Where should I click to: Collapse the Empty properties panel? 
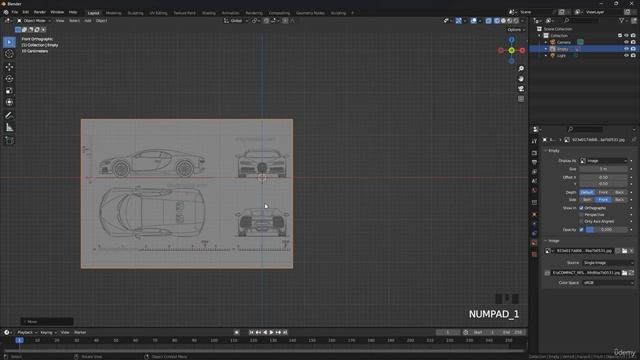point(546,151)
